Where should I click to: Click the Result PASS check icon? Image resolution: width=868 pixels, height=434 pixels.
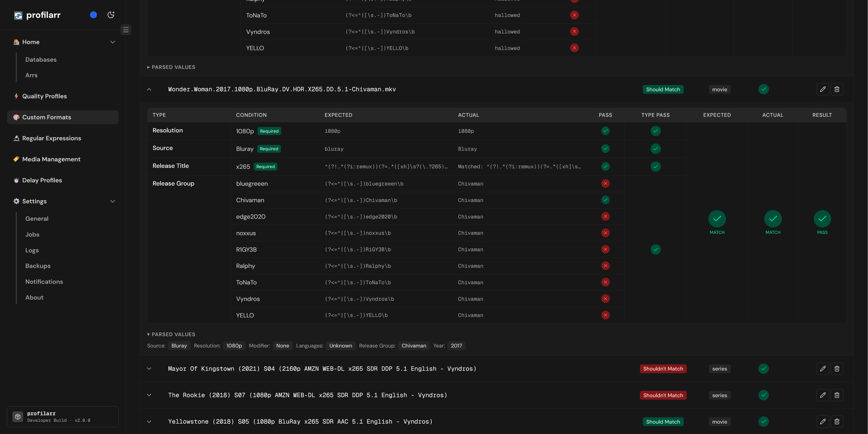(822, 219)
